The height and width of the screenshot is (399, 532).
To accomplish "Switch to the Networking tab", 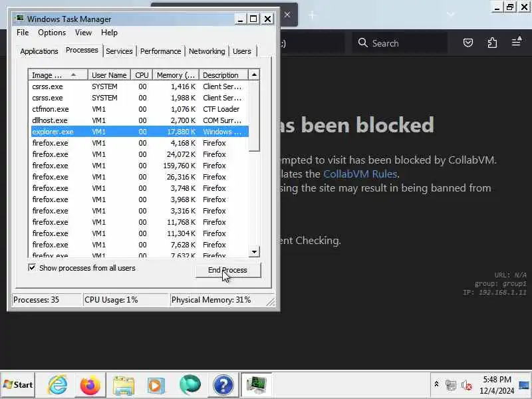I will tap(207, 51).
